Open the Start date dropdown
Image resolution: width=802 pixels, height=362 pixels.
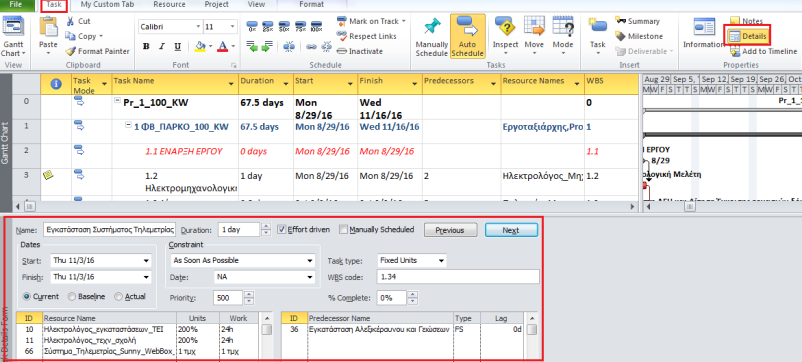pos(147,261)
